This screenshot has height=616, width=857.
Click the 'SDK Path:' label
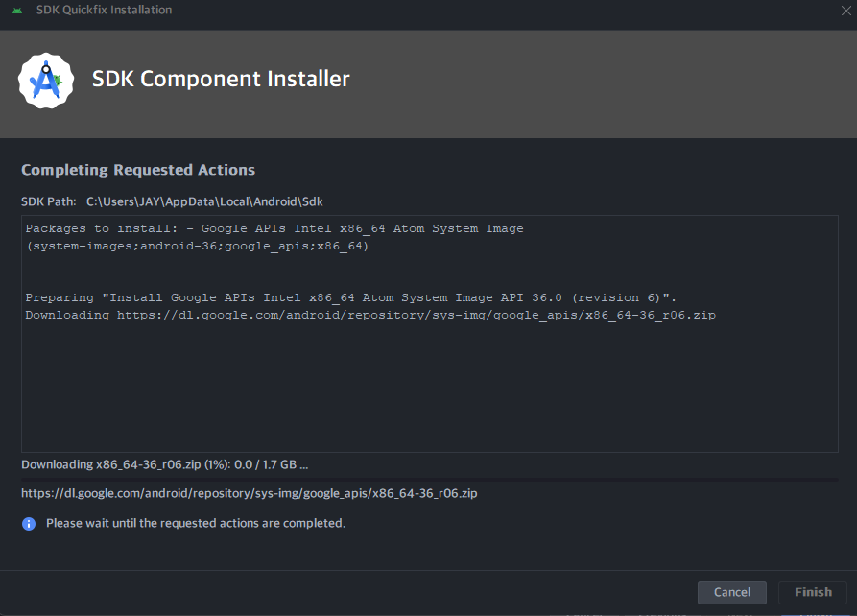tap(49, 201)
